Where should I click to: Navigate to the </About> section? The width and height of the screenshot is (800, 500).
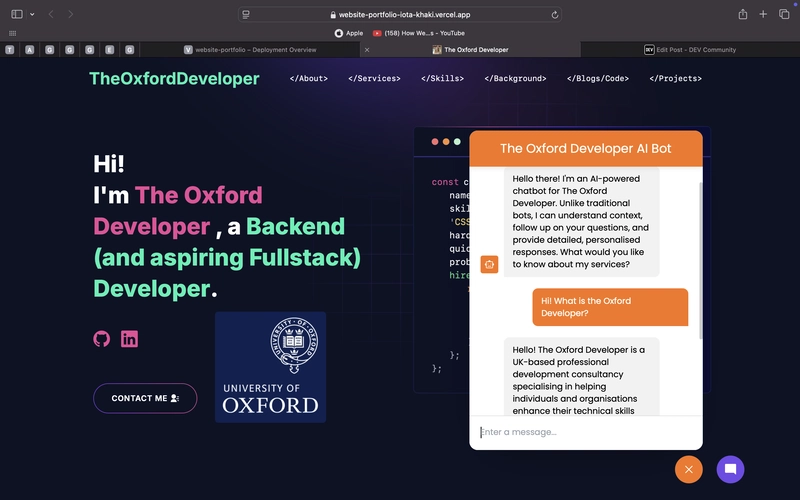tap(308, 79)
